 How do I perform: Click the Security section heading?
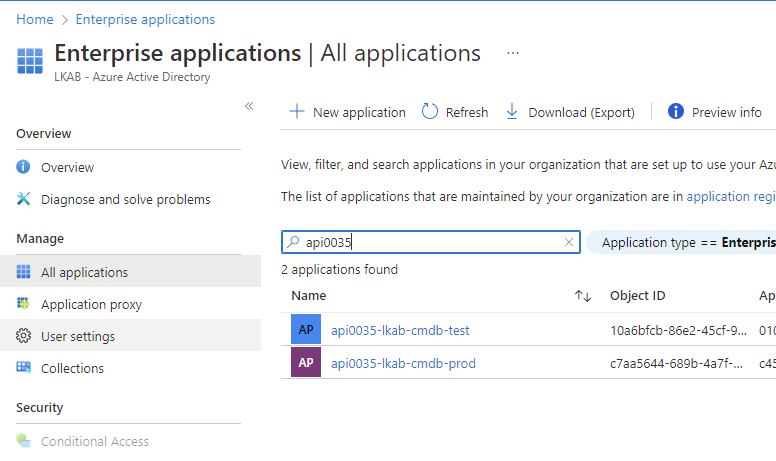tap(40, 408)
